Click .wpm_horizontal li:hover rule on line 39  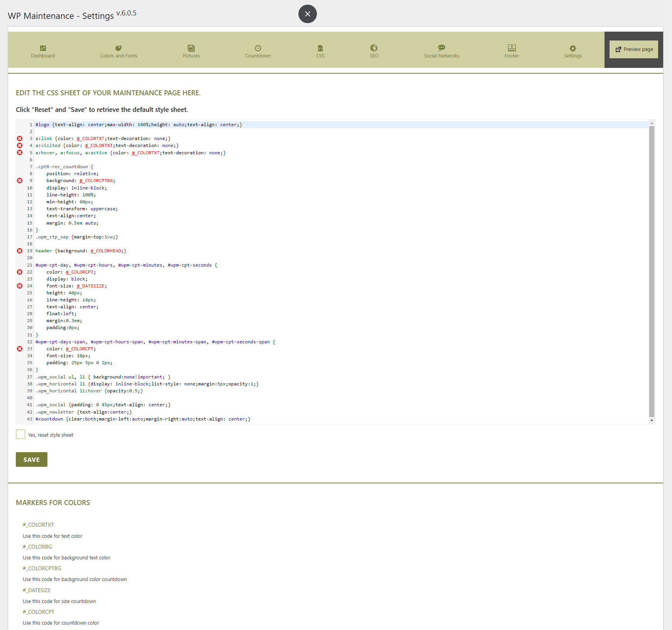[x=89, y=391]
